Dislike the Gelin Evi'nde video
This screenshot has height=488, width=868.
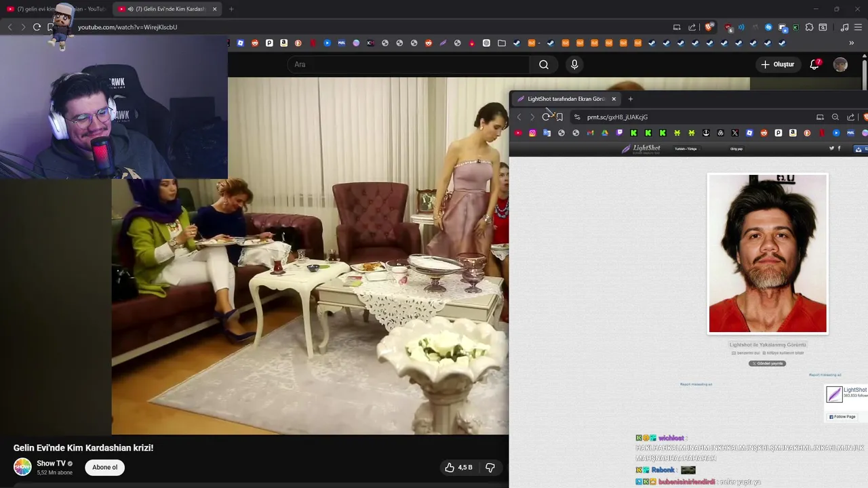490,467
